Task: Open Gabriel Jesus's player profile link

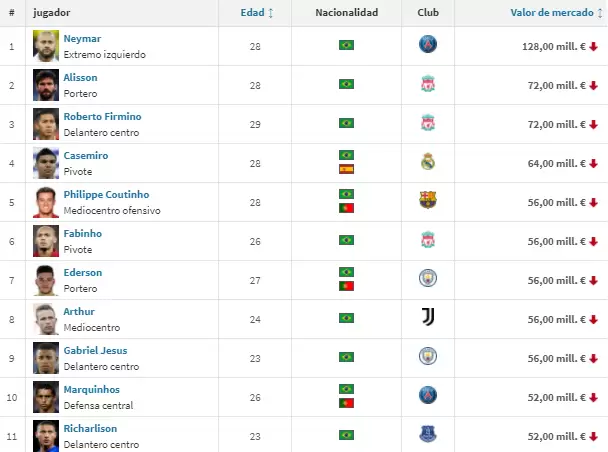Action: (95, 350)
